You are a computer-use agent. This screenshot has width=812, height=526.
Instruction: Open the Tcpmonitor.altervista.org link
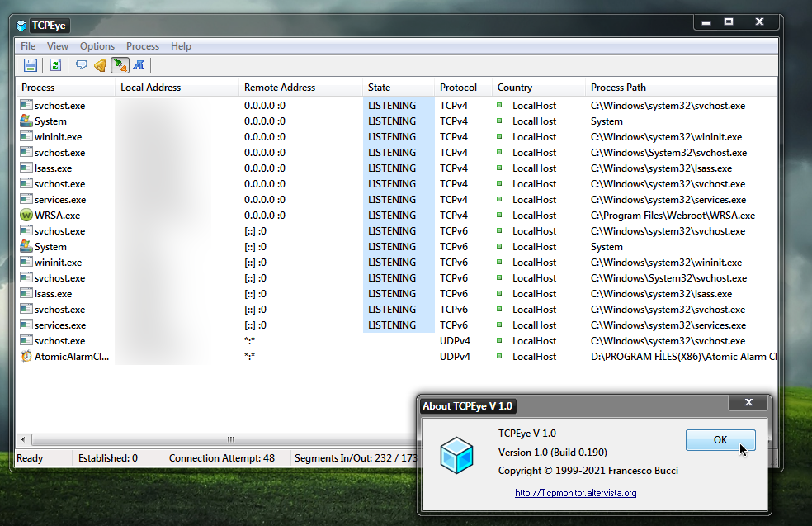(x=575, y=493)
